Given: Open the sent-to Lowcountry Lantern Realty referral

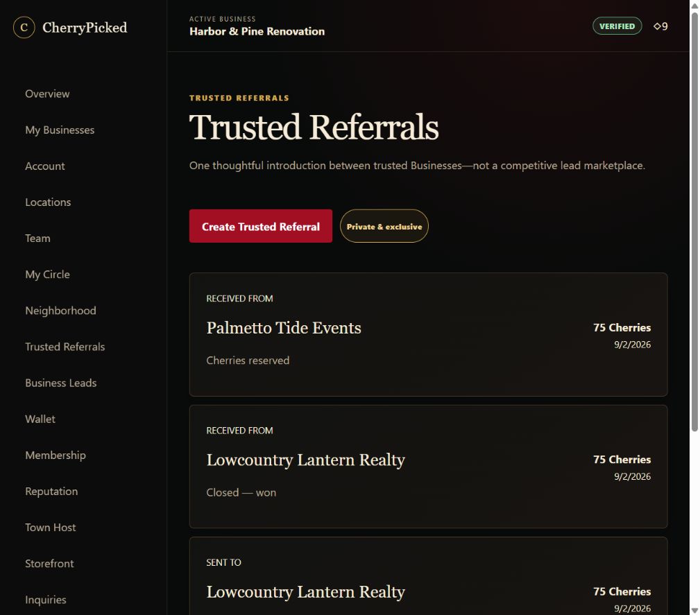Looking at the screenshot, I should 429,576.
